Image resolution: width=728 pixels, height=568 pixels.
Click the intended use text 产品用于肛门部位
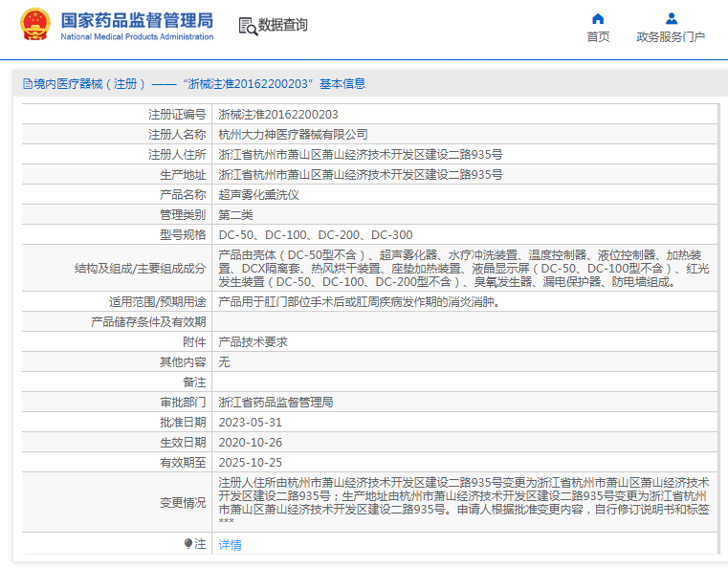pyautogui.click(x=360, y=302)
